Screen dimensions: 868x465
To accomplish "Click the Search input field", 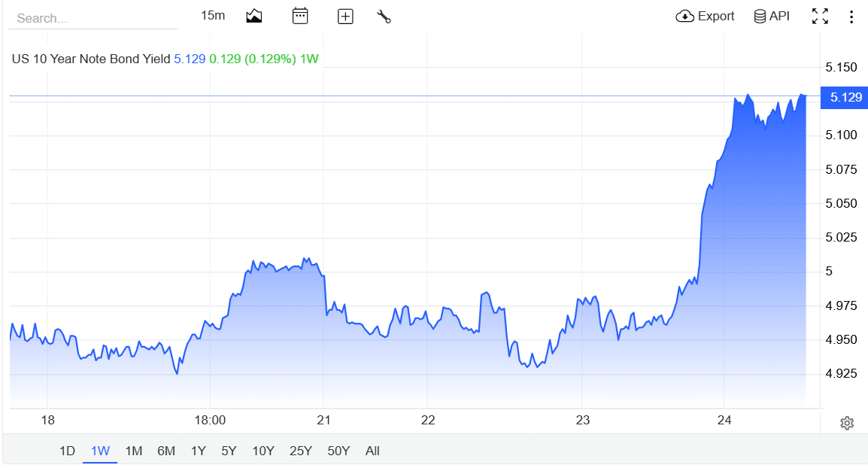I will (x=93, y=18).
